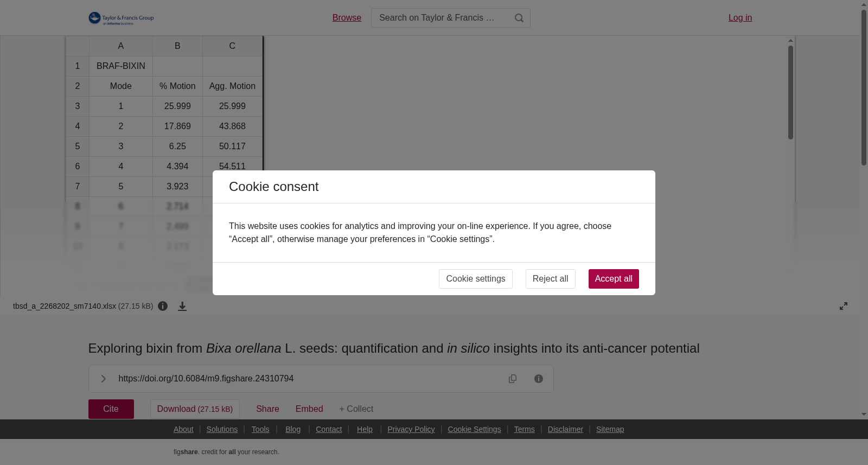The width and height of the screenshot is (868, 465).
Task: Click the search magnifier icon
Action: click(x=519, y=18)
